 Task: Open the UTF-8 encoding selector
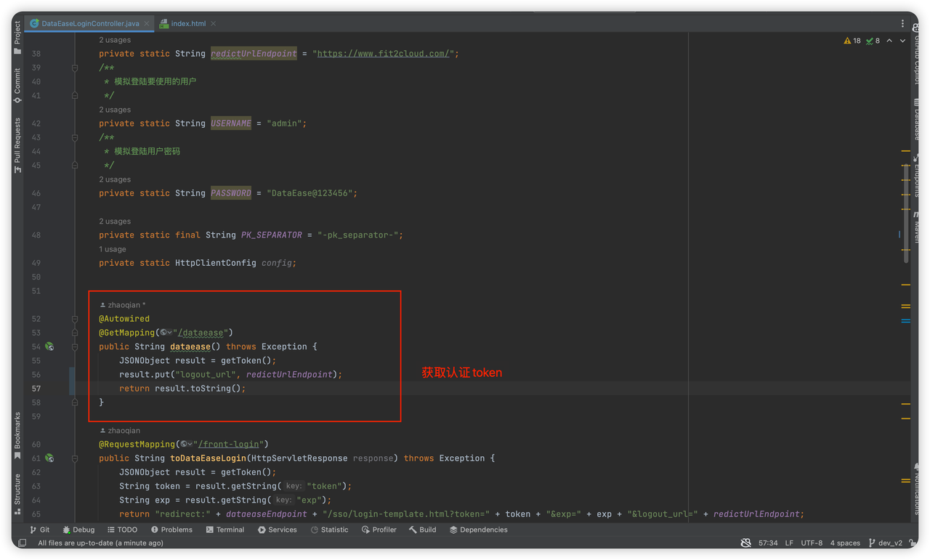point(812,543)
